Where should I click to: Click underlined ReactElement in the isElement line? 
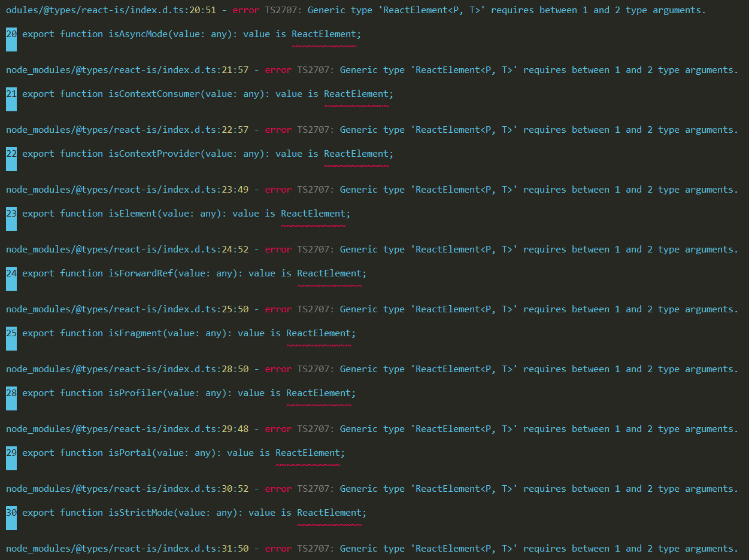[313, 214]
